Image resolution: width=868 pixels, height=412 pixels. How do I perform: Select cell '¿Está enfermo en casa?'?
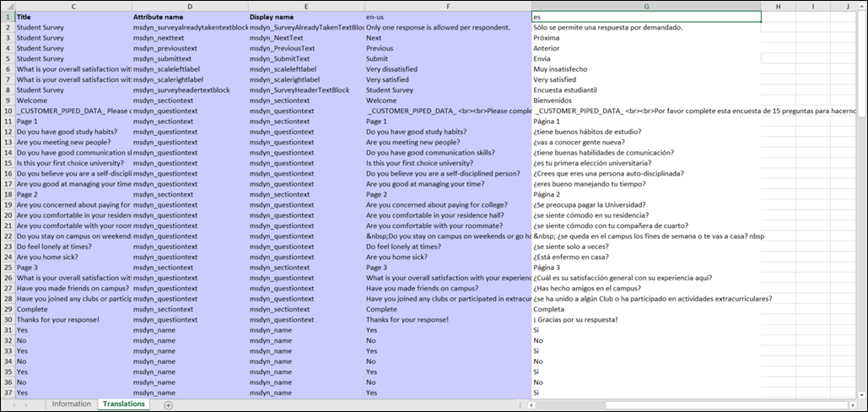[x=646, y=257]
